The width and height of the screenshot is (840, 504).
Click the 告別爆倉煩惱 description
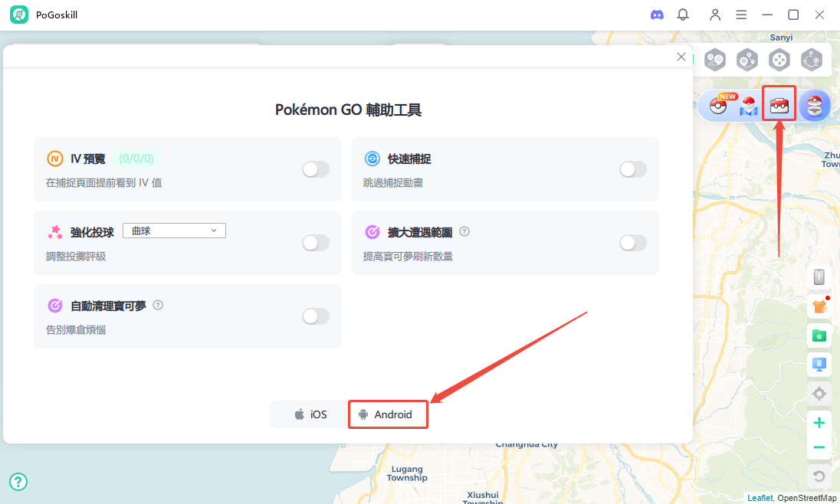pos(76,329)
